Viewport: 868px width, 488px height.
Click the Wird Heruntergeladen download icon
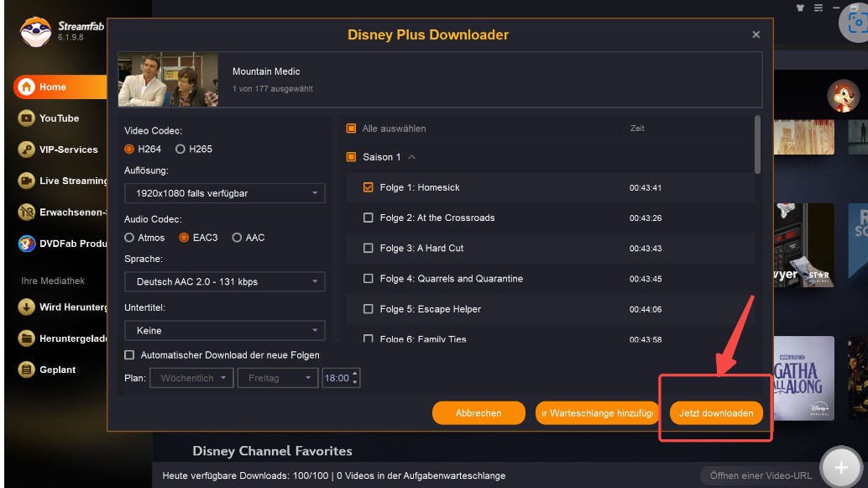click(x=26, y=307)
